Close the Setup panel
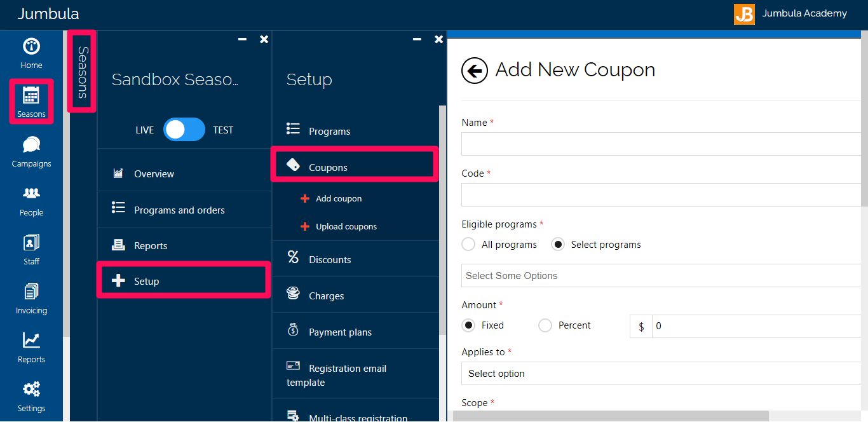The width and height of the screenshot is (868, 422). pyautogui.click(x=438, y=39)
